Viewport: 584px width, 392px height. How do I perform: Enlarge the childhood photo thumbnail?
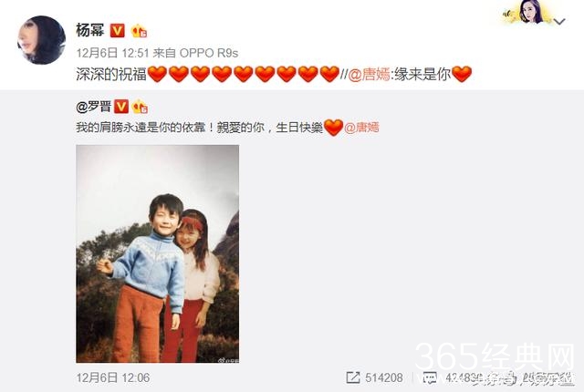point(158,254)
